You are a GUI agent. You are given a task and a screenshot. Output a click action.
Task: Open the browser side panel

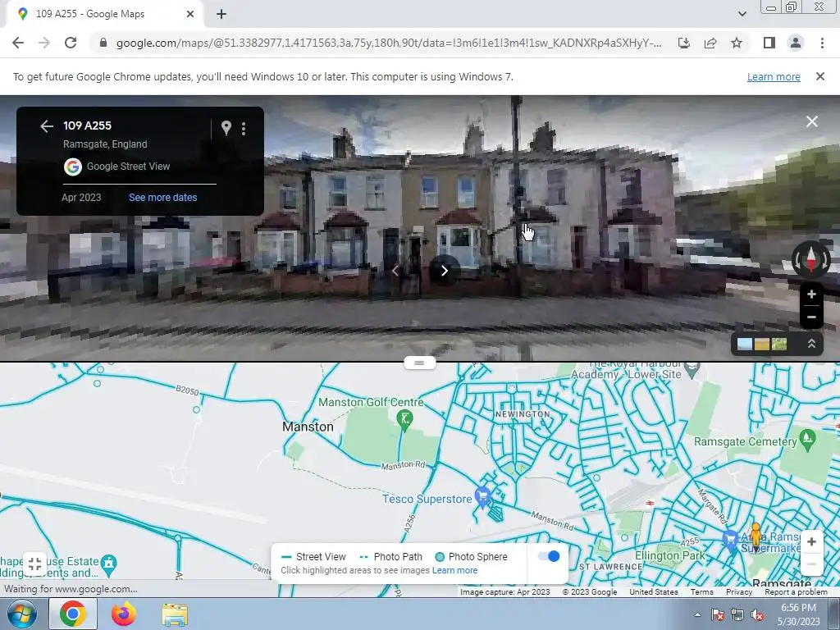tap(769, 43)
